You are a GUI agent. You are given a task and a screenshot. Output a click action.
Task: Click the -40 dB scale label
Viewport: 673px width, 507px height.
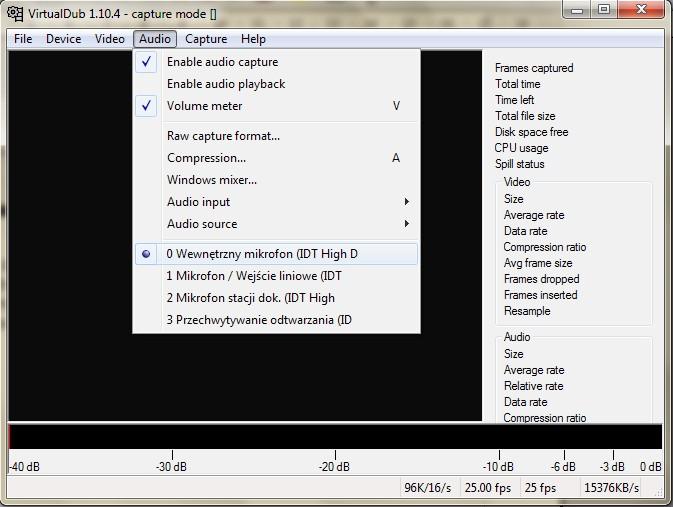tap(24, 467)
